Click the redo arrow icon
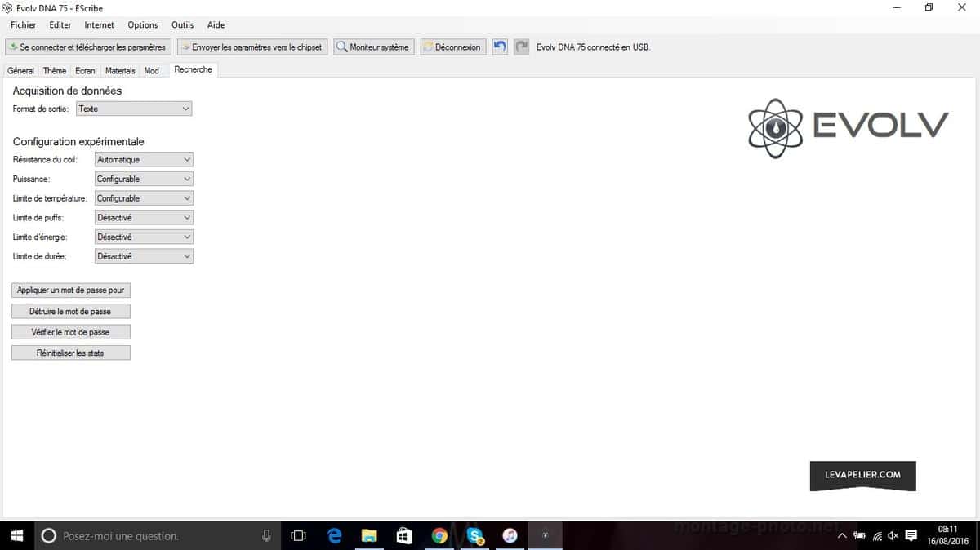 click(521, 47)
